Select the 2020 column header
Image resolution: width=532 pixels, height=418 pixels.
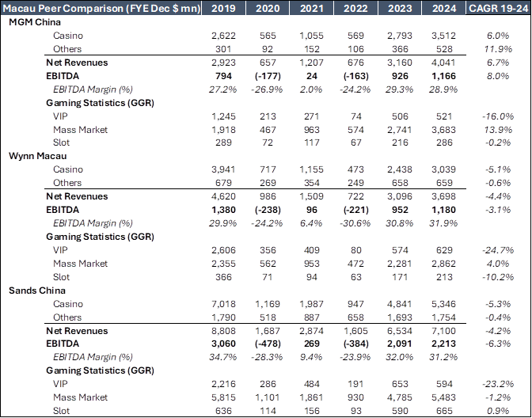pyautogui.click(x=268, y=8)
